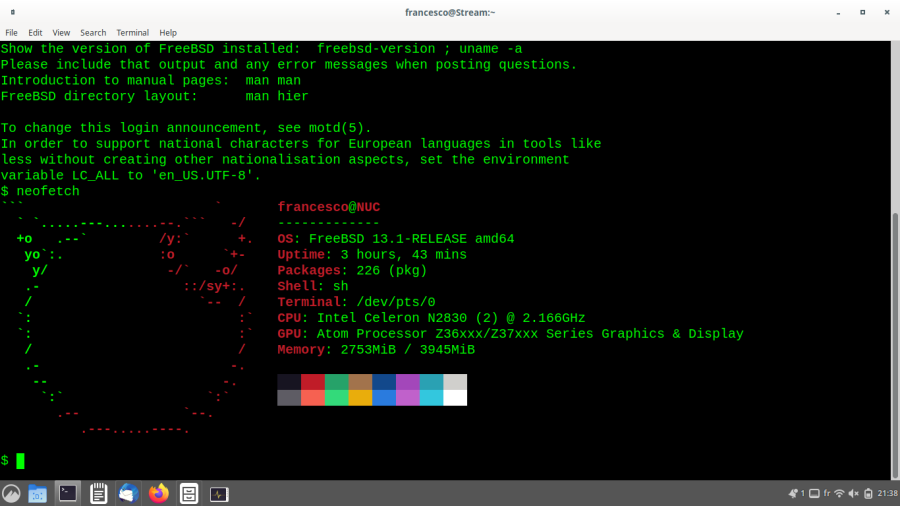Open the Terminal menu
The width and height of the screenshot is (900, 506).
(132, 33)
